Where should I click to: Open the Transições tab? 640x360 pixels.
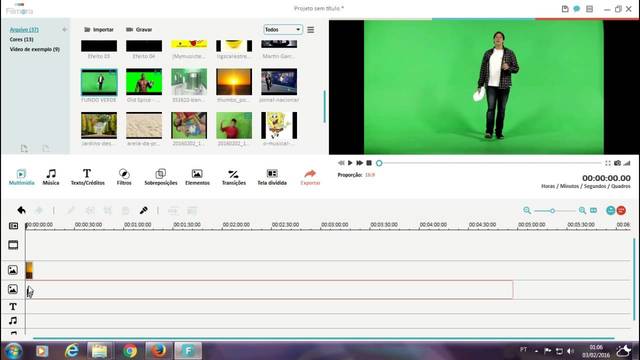pos(234,177)
